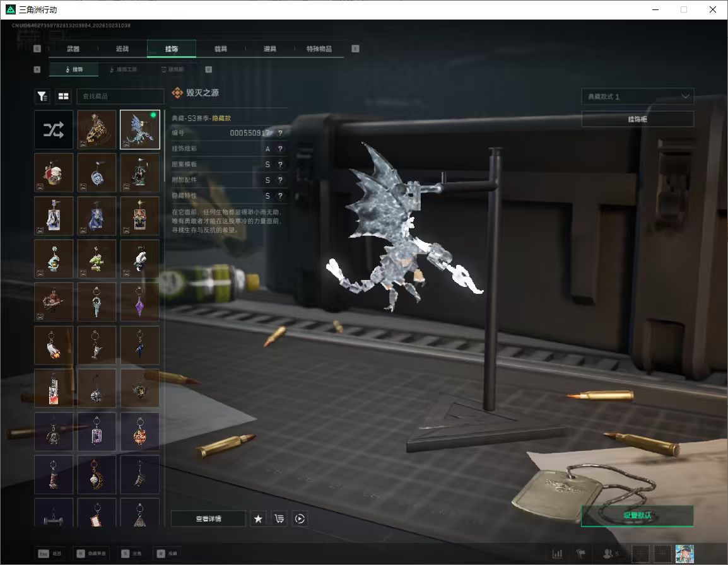Open the 挂饰柜 button
The width and height of the screenshot is (728, 565).
[637, 119]
